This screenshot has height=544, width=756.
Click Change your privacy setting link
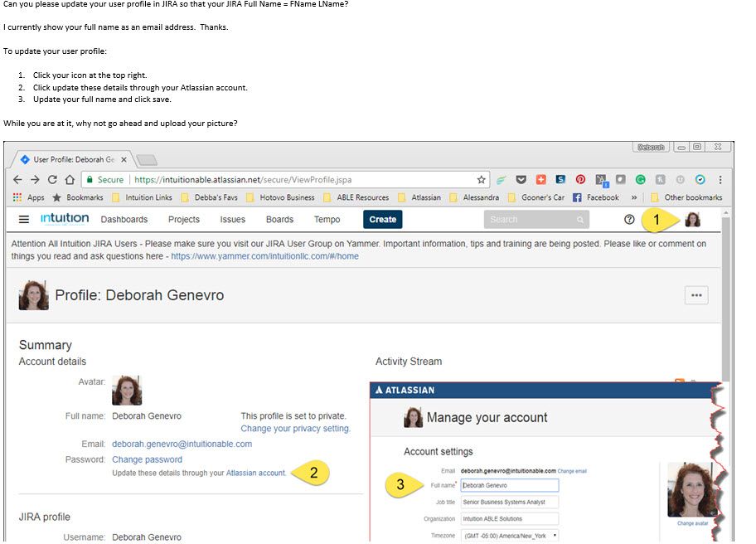point(296,428)
